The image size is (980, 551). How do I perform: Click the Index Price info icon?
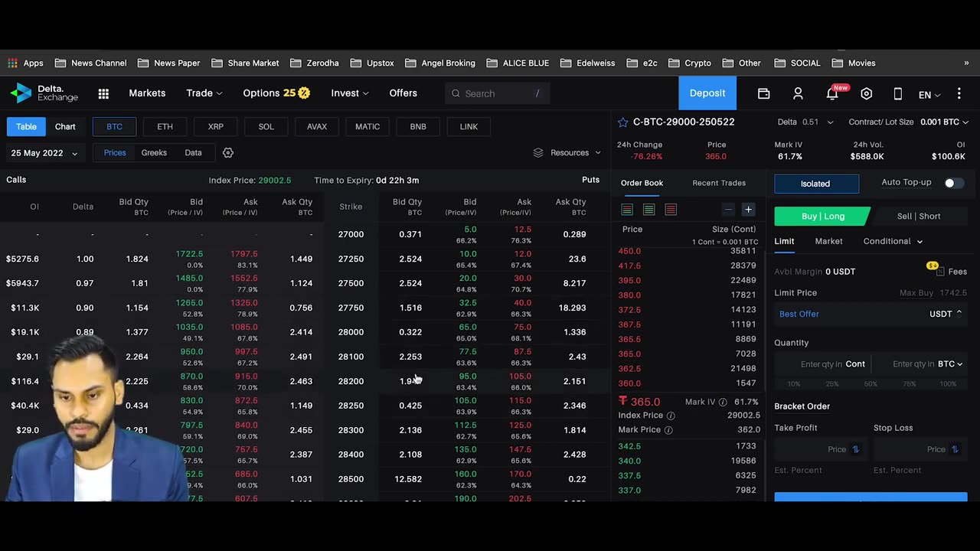[671, 416]
